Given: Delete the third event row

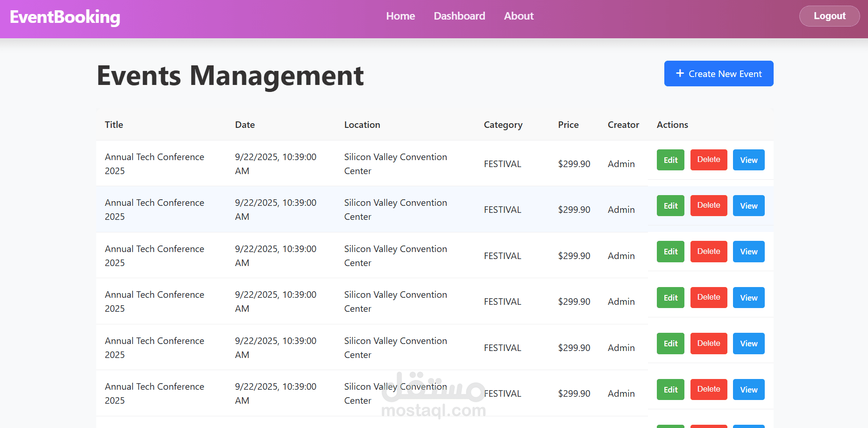Looking at the screenshot, I should (x=709, y=252).
